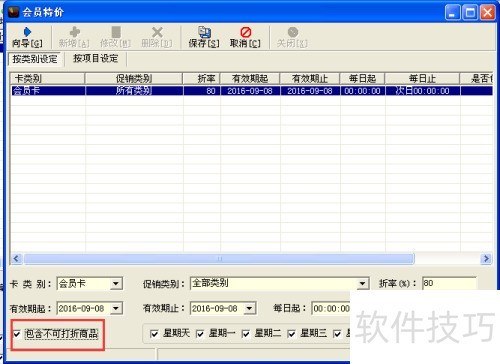The height and width of the screenshot is (364, 500).
Task: Click the 折率 column header
Action: pos(201,79)
